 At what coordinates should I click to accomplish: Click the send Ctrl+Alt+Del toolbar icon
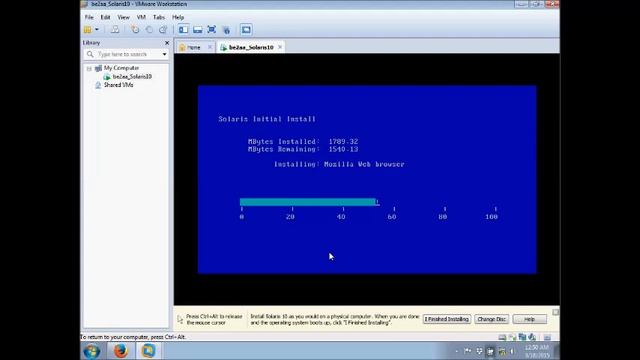[115, 29]
